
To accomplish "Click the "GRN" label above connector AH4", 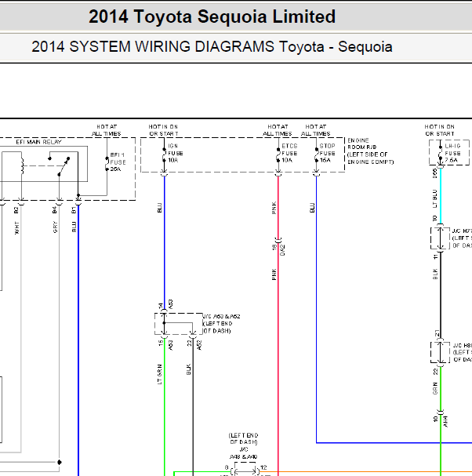I will (x=435, y=389).
